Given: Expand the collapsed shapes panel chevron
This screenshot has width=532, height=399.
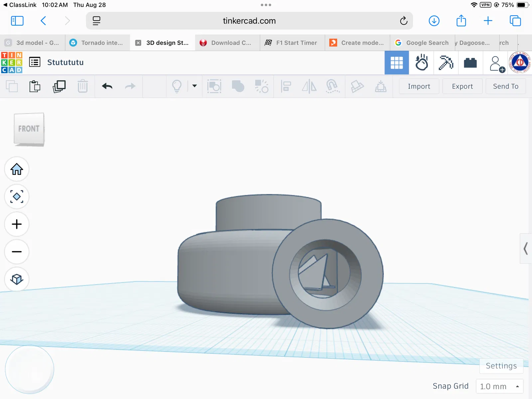Looking at the screenshot, I should pos(526,248).
